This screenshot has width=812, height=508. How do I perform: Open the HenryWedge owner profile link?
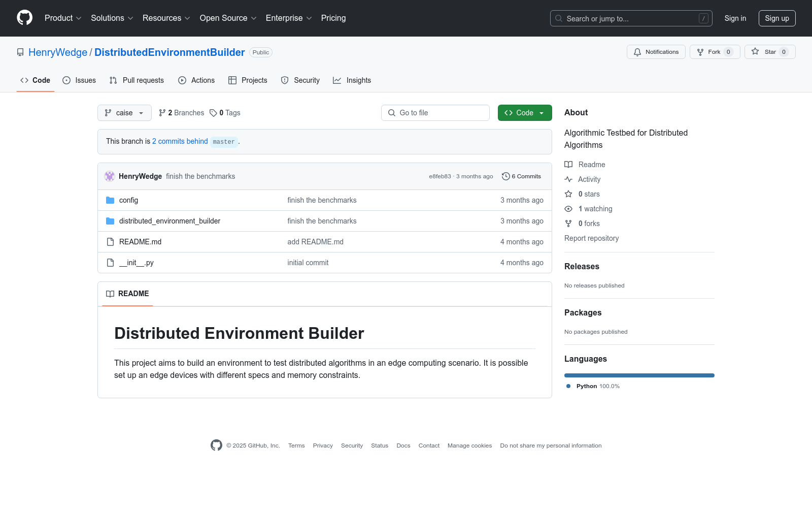point(58,52)
